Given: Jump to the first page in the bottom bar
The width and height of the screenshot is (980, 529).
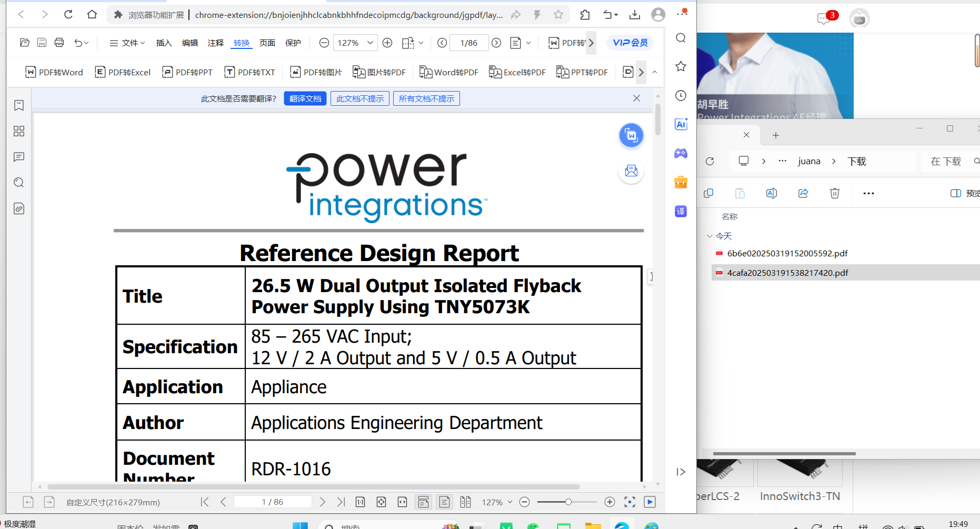Looking at the screenshot, I should (x=205, y=502).
